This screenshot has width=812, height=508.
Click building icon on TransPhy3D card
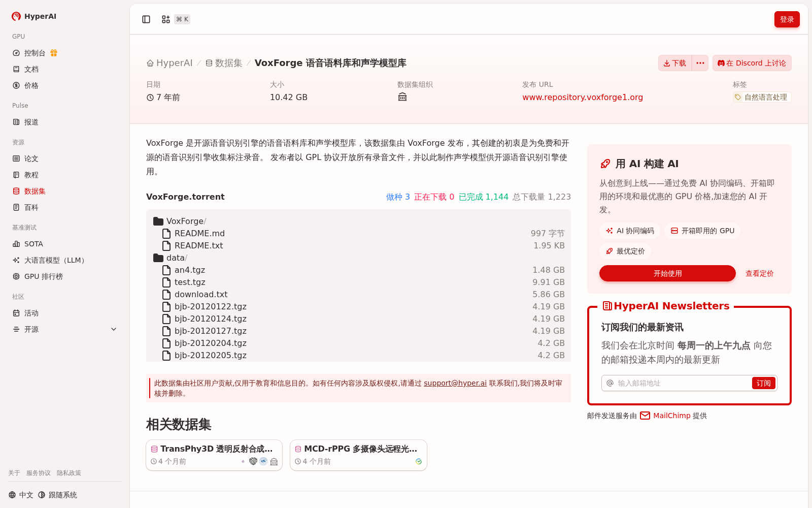[x=274, y=461]
